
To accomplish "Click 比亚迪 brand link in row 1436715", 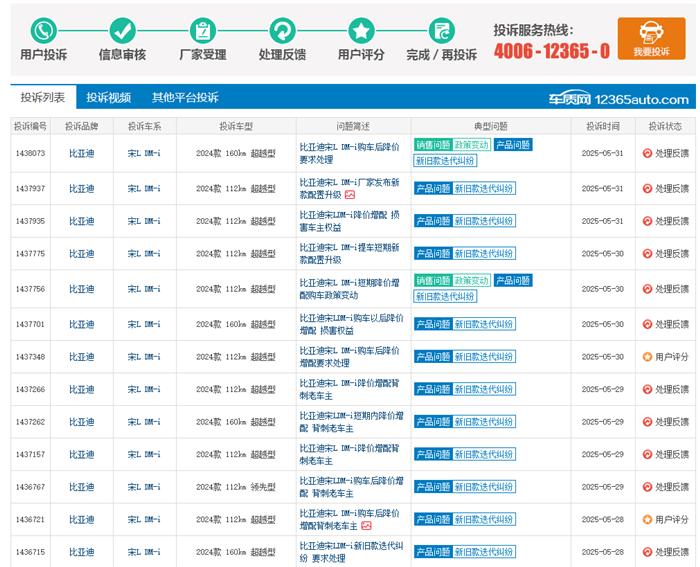I will click(82, 552).
